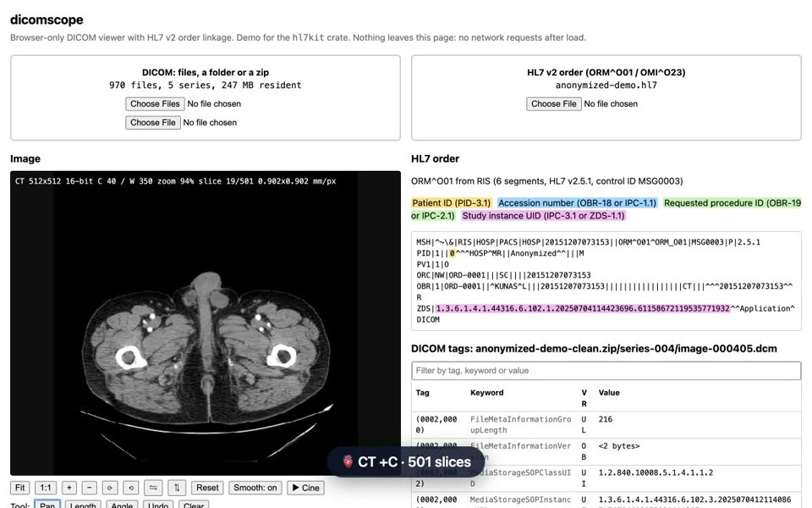Click the "970 files, 5 series" status text
This screenshot has width=812, height=508.
[205, 85]
